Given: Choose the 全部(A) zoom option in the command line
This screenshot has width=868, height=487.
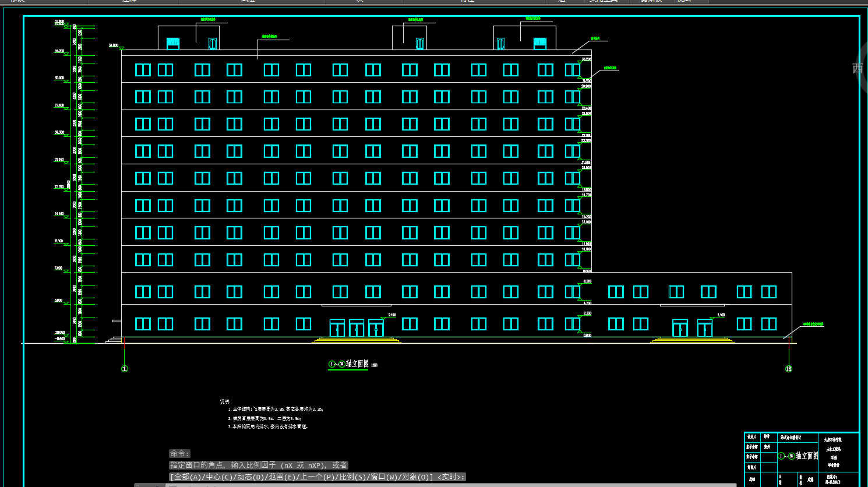Looking at the screenshot, I should tap(186, 477).
